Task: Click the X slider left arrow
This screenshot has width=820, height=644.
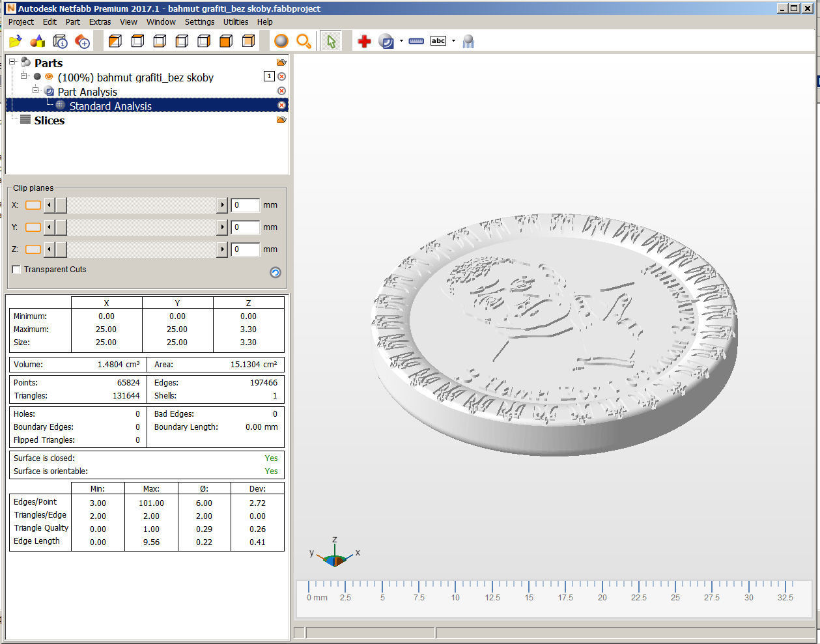Action: [49, 205]
